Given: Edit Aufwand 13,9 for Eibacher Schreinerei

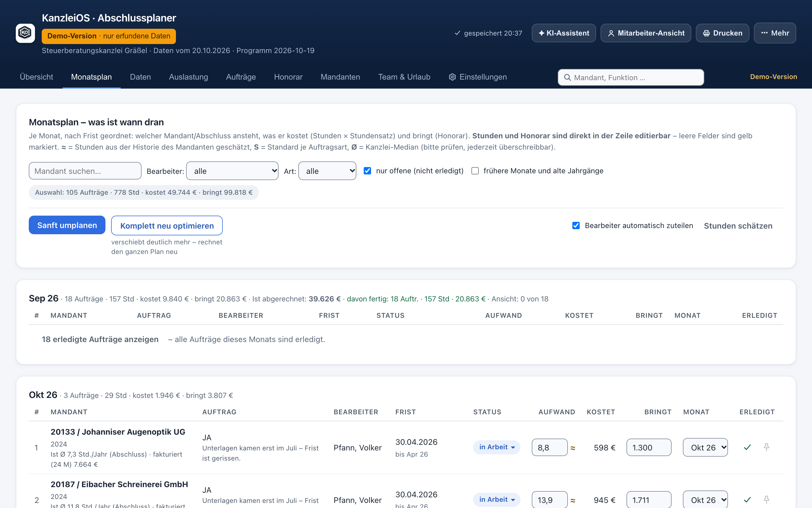Looking at the screenshot, I should click(550, 500).
